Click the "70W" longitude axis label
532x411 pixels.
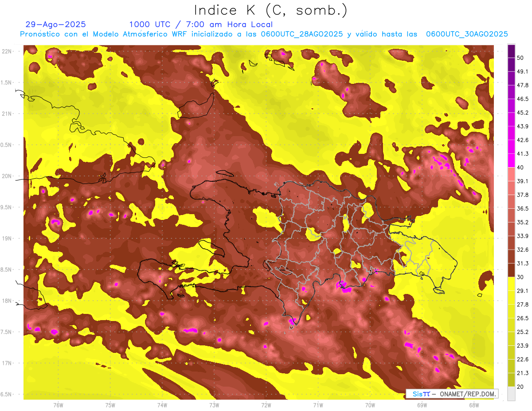pos(370,405)
